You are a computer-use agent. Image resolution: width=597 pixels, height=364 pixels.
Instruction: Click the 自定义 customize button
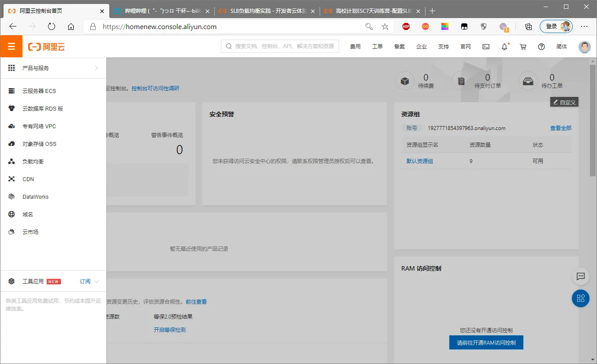tap(564, 102)
